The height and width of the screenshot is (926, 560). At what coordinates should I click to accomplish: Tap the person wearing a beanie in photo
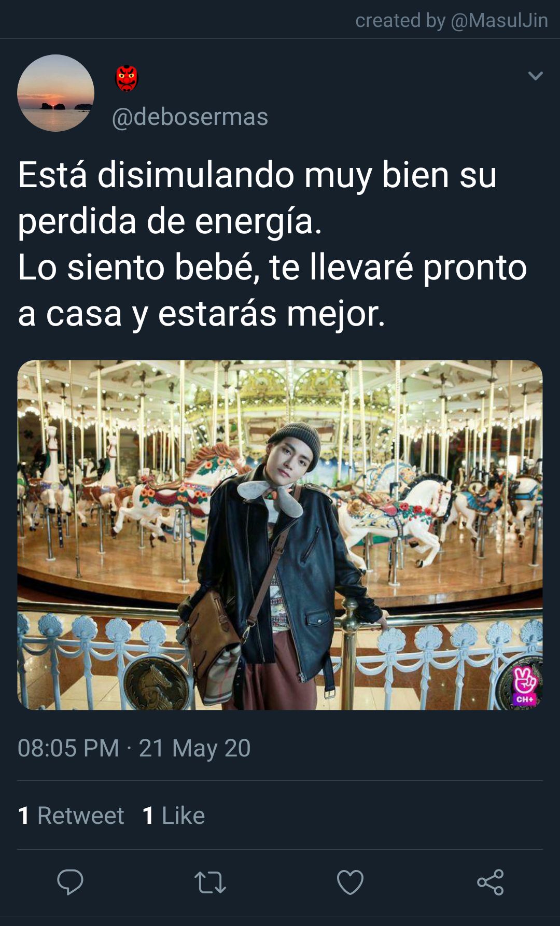(283, 565)
